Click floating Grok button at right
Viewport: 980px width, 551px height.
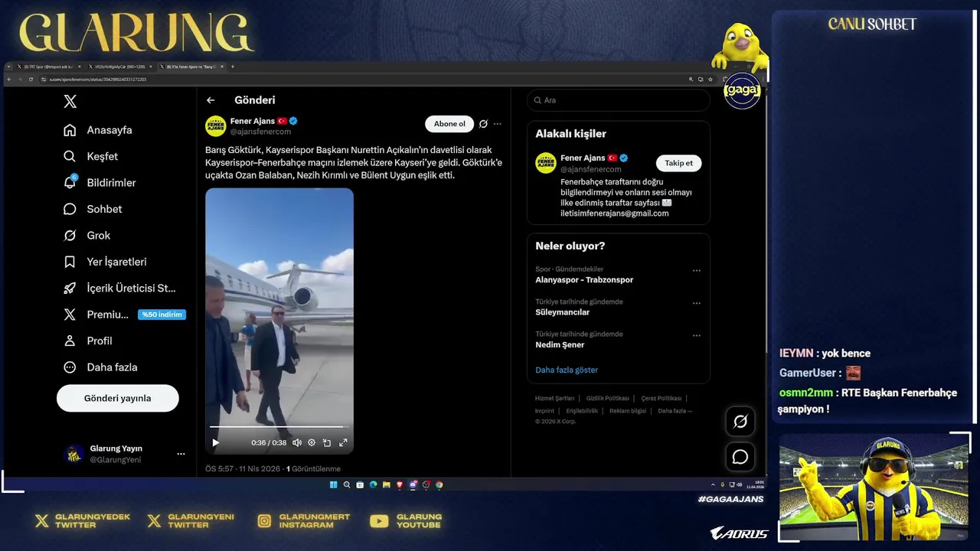point(740,422)
